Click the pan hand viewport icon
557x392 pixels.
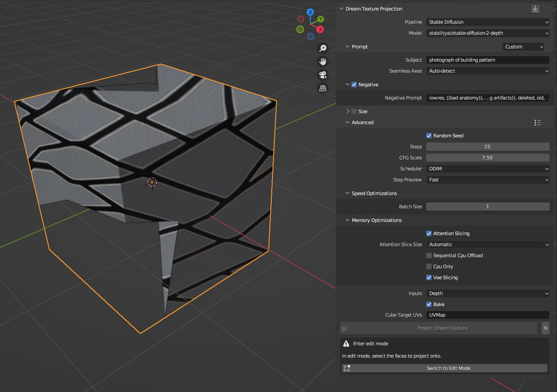click(323, 61)
